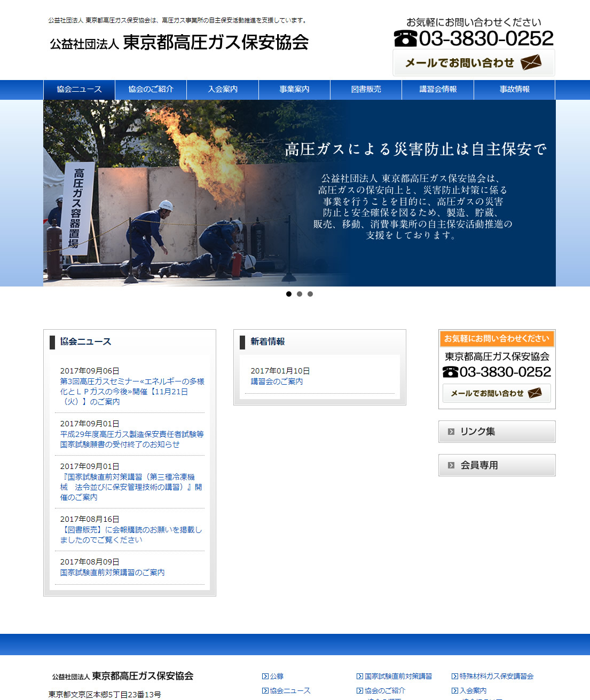Image resolution: width=590 pixels, height=700 pixels.
Task: Click the hero headline 高圧ガスによる災害防止は自主保安で
Action: (415, 149)
